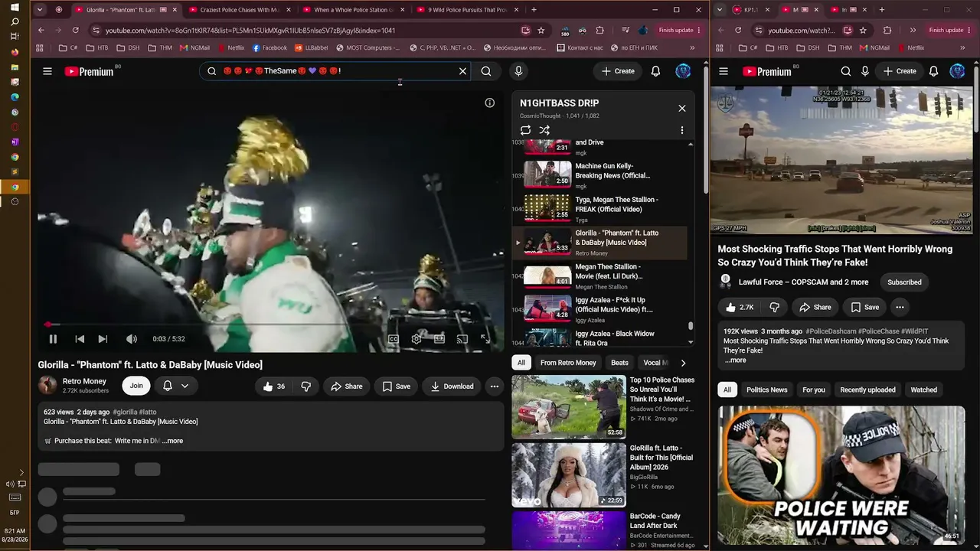
Task: Clear the YouTube search box text
Action: click(x=462, y=71)
